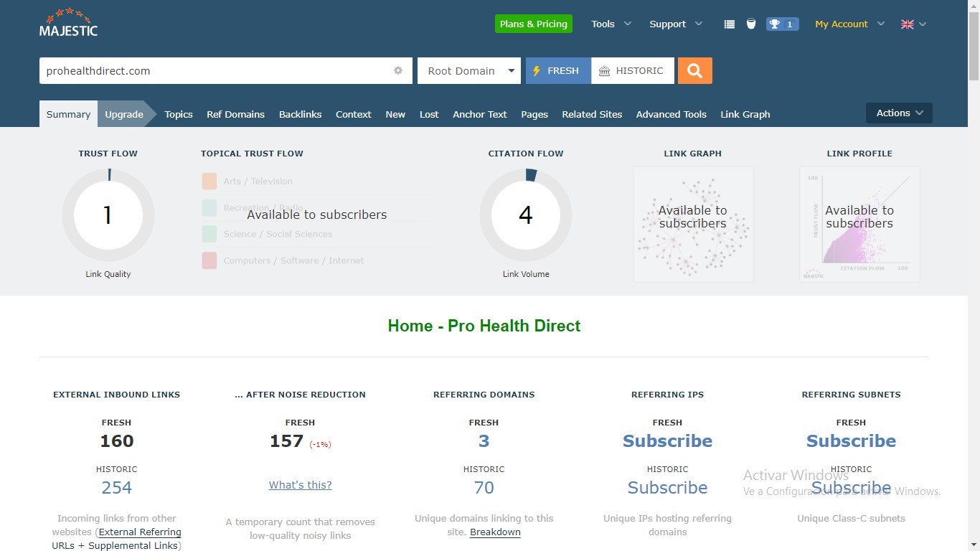Click the Science / Social Sciences swatch
Screen dimensions: 980x551
209,234
